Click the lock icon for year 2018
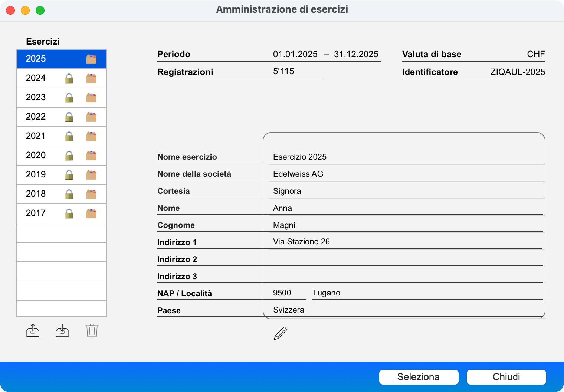 coord(69,194)
